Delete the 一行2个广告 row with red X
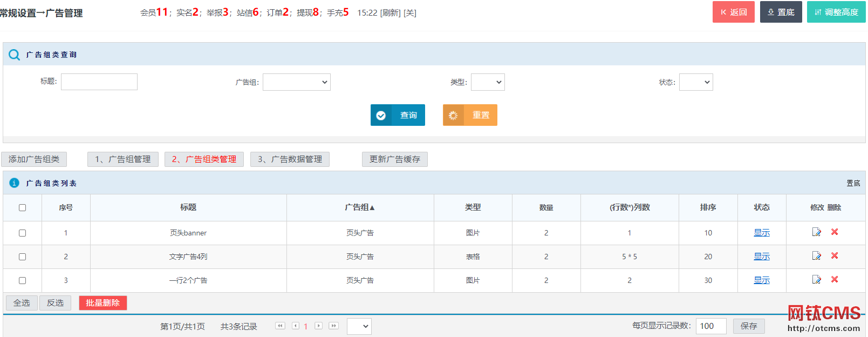This screenshot has height=337, width=868. click(x=835, y=280)
